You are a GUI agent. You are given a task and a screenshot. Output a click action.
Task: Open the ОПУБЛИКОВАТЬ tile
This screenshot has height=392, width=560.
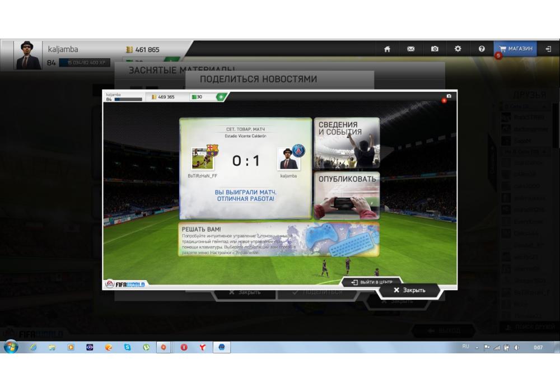point(347,195)
